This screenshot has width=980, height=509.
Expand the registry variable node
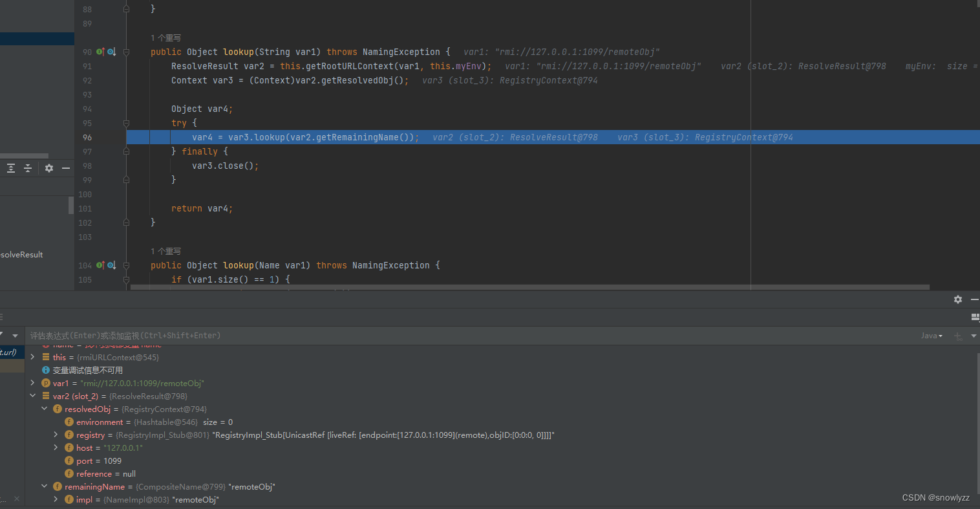point(56,435)
